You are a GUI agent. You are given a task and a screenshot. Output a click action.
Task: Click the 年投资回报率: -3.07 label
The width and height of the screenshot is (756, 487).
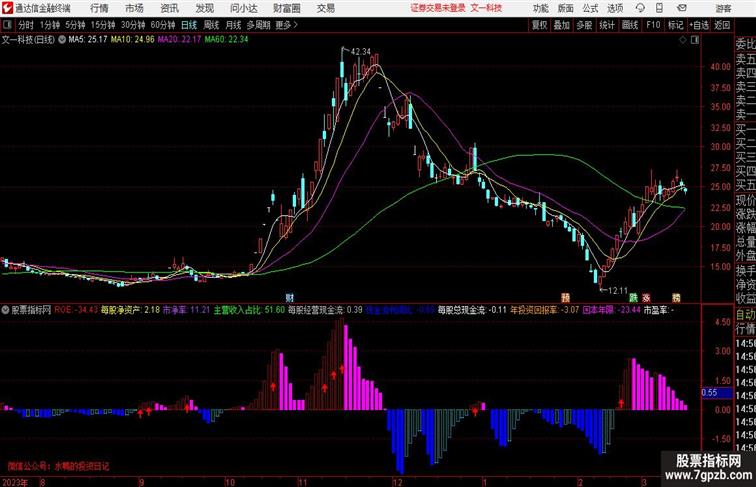point(544,310)
